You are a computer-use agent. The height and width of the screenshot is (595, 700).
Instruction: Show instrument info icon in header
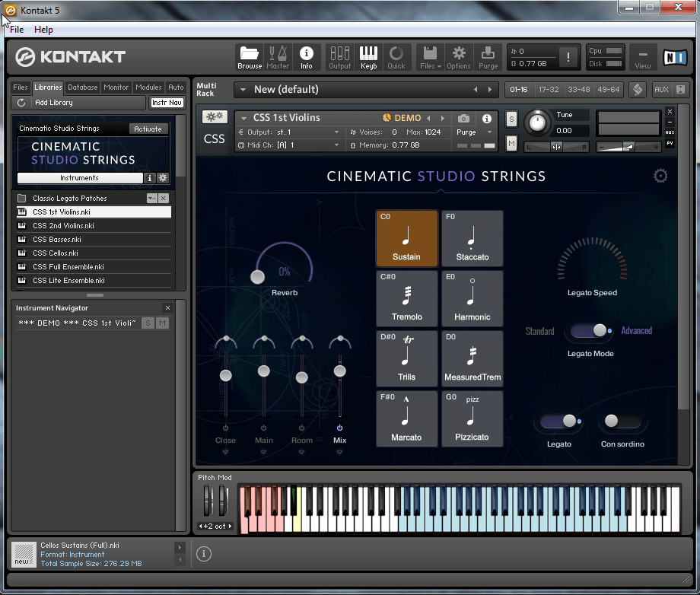487,118
